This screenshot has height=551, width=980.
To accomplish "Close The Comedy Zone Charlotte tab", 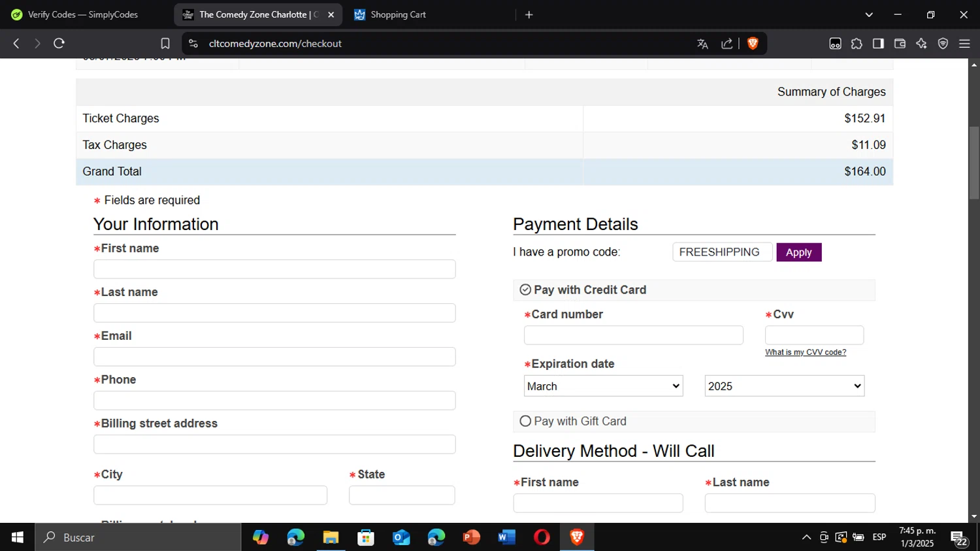I will coord(331,14).
